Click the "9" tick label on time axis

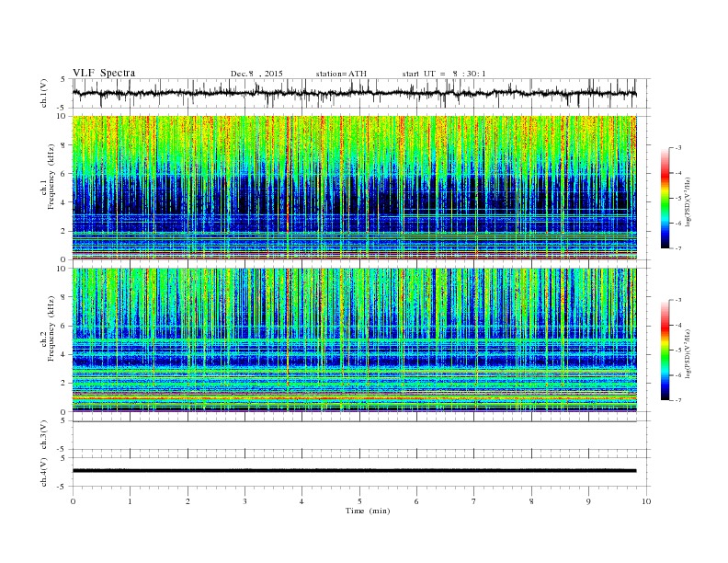point(588,501)
